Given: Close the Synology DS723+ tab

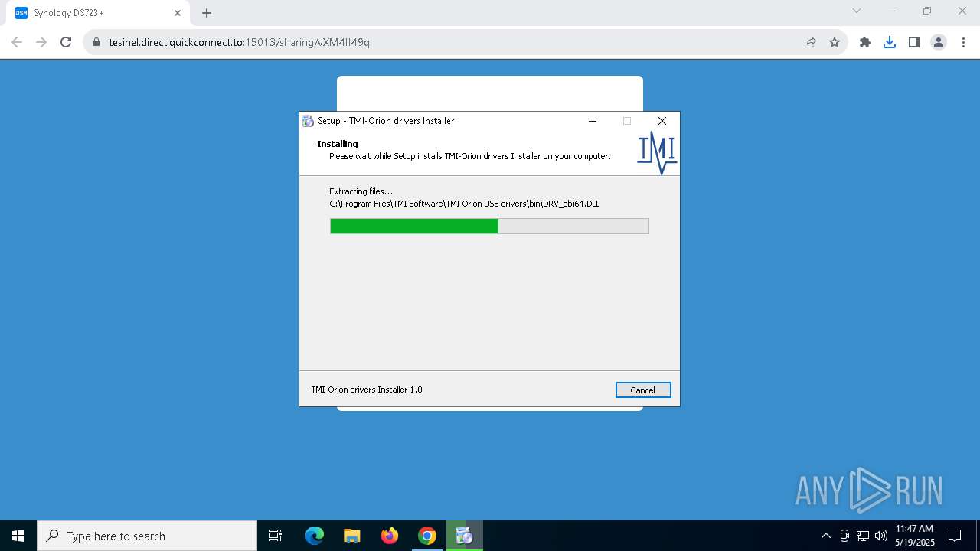Looking at the screenshot, I should coord(177,13).
